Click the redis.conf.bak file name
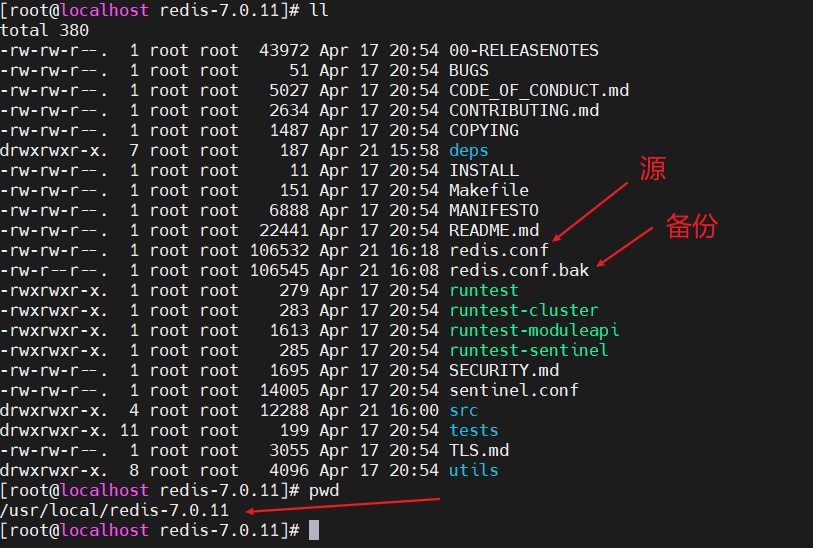The height and width of the screenshot is (548, 813). point(518,270)
